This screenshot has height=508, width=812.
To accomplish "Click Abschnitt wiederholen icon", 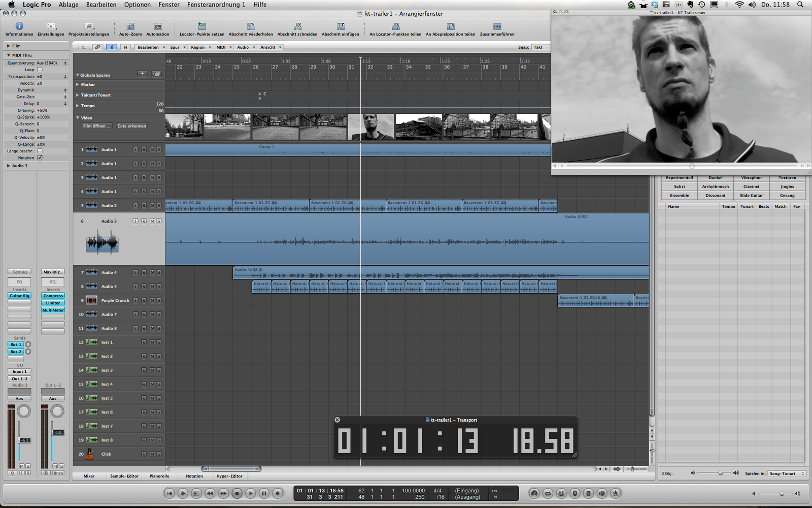I will click(x=251, y=26).
